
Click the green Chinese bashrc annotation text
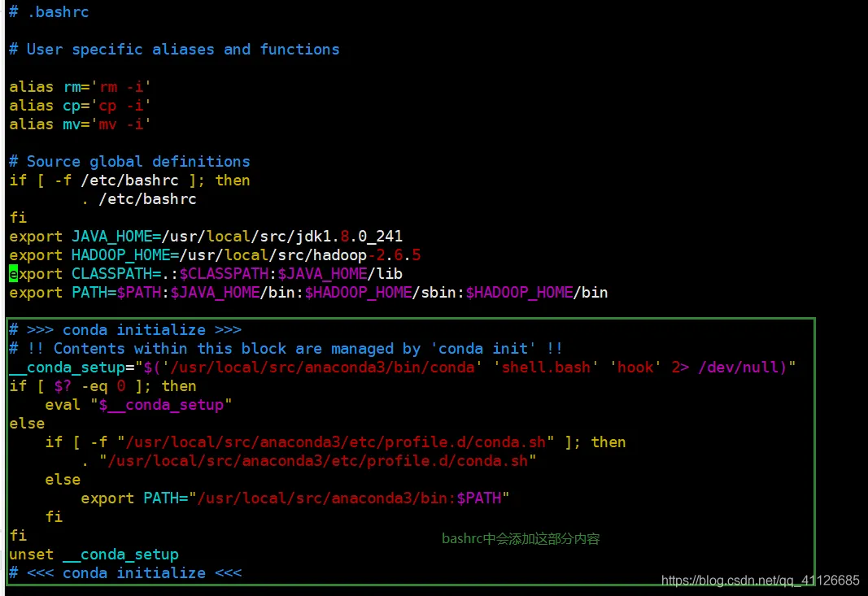[x=521, y=538]
